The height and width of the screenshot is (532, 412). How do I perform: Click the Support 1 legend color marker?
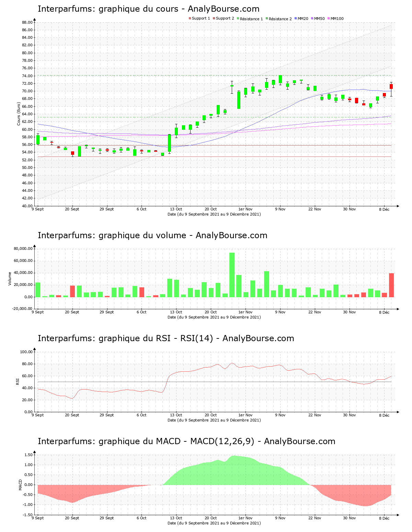[x=190, y=19]
